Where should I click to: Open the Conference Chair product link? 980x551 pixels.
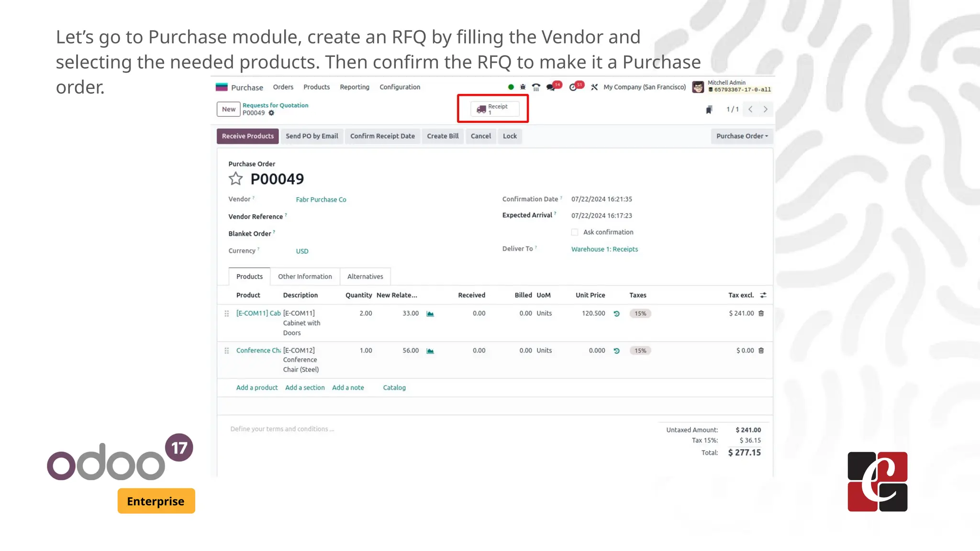point(258,351)
